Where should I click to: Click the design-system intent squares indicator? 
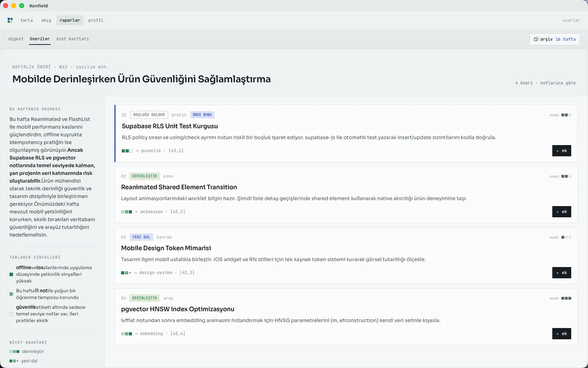click(126, 273)
